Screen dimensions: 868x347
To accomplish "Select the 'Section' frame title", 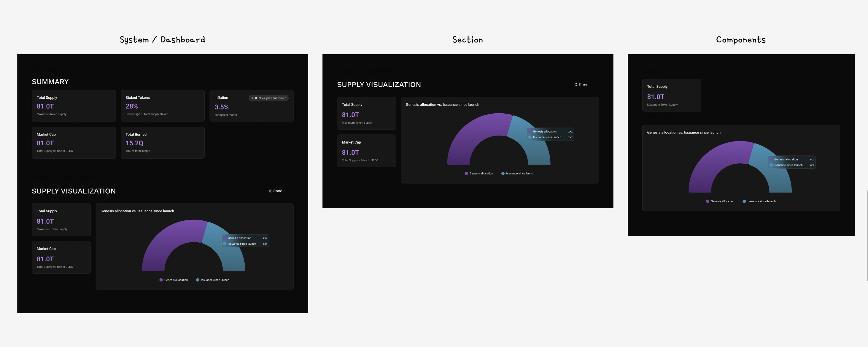I will [x=468, y=40].
